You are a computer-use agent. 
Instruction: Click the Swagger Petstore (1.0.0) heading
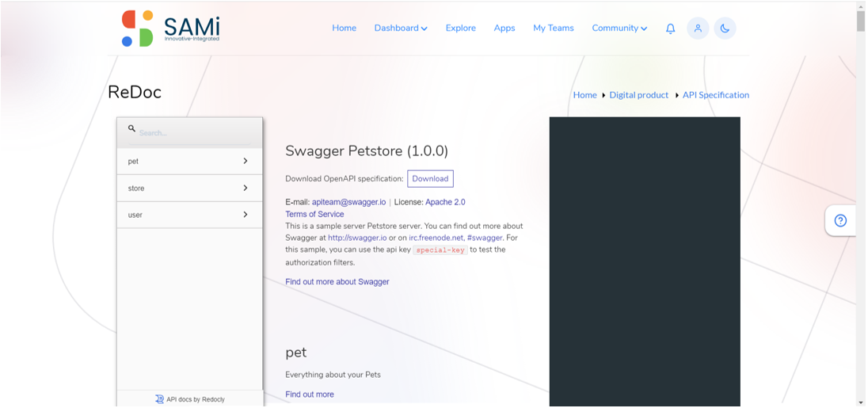tap(367, 151)
